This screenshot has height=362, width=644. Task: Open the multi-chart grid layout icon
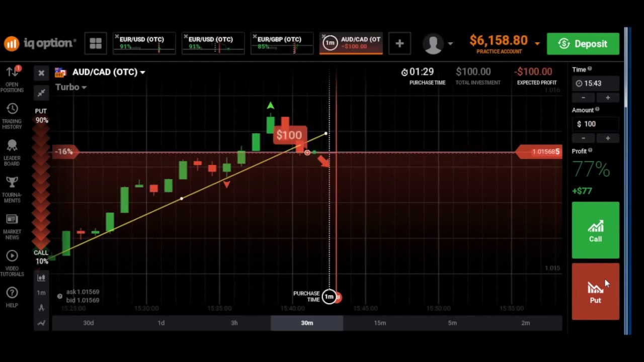(x=96, y=44)
